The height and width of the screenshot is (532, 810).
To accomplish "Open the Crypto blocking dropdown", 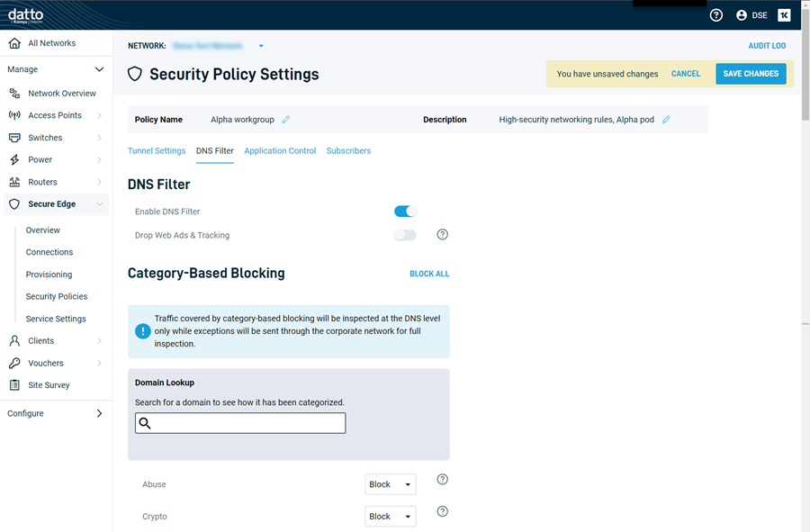I will click(x=390, y=516).
